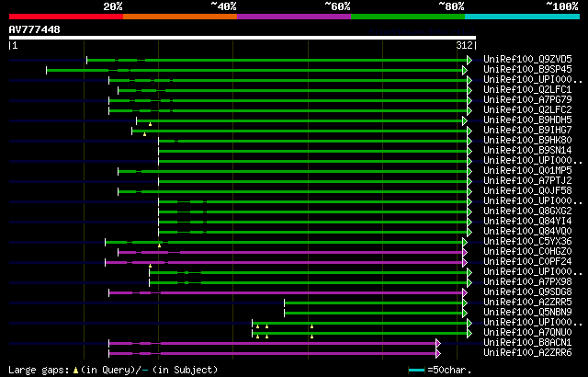Click the purple arrowhead ending the Q9SDG8 alignment

[465, 293]
